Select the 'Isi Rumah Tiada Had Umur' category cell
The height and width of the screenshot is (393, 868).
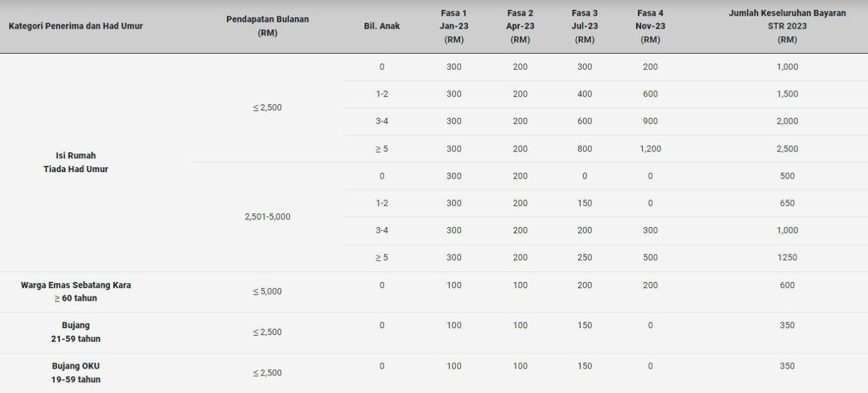click(x=75, y=162)
